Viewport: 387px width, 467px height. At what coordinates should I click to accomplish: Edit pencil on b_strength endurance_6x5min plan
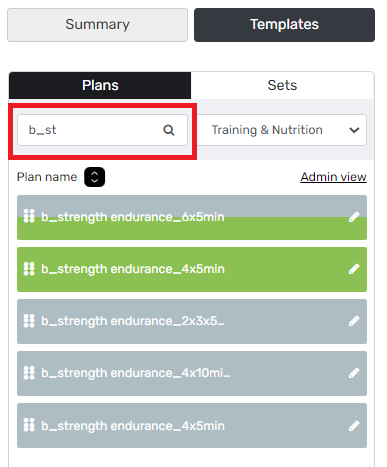point(354,217)
